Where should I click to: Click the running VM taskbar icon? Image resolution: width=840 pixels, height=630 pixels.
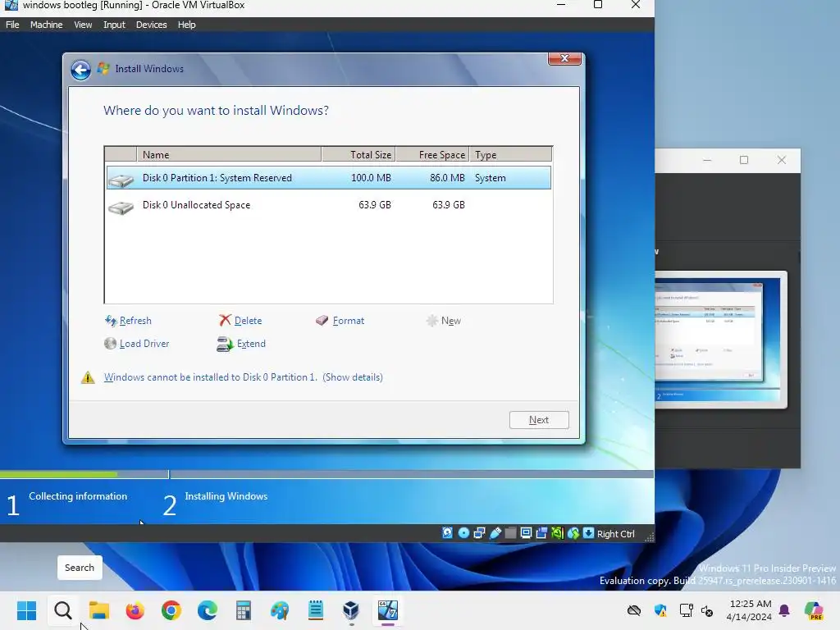coord(388,610)
